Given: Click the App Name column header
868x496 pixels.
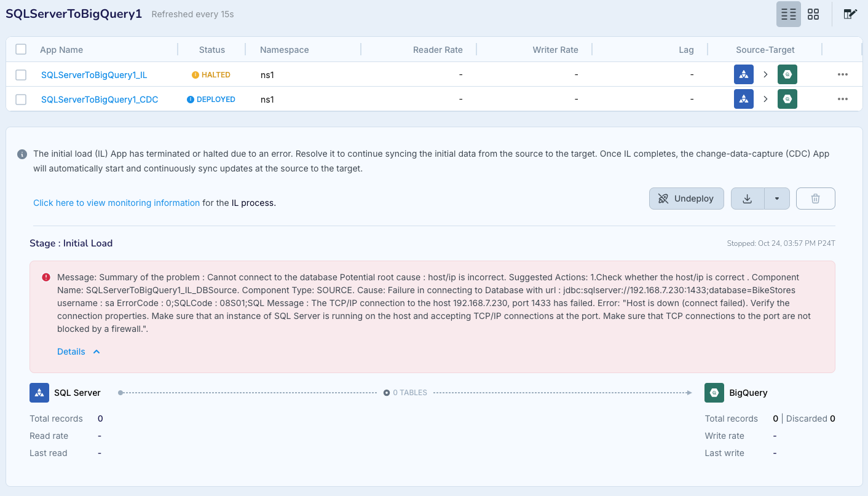Looking at the screenshot, I should (x=61, y=50).
